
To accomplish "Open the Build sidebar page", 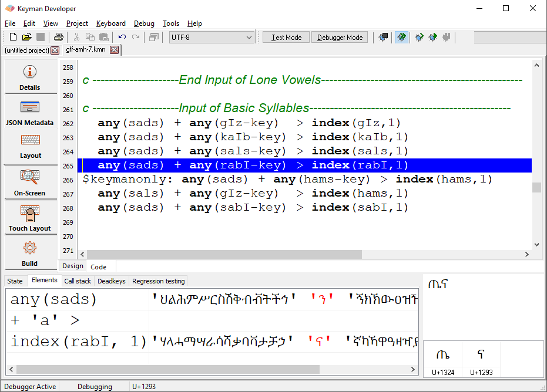I will (x=31, y=253).
